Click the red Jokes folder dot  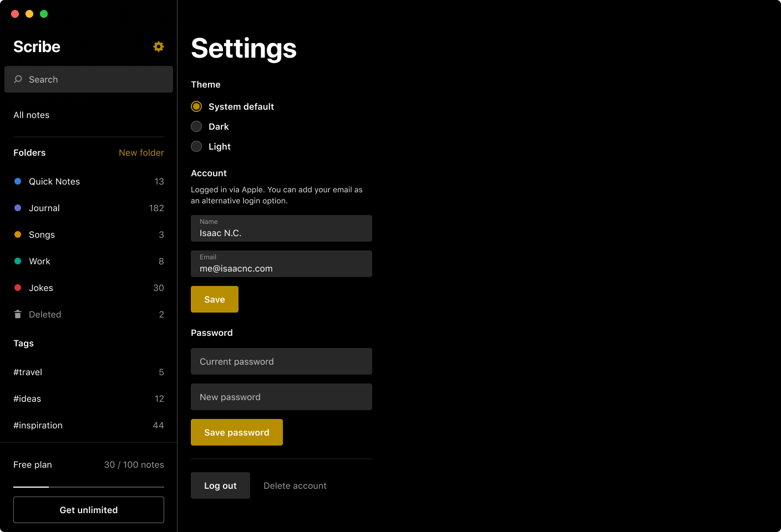click(18, 288)
